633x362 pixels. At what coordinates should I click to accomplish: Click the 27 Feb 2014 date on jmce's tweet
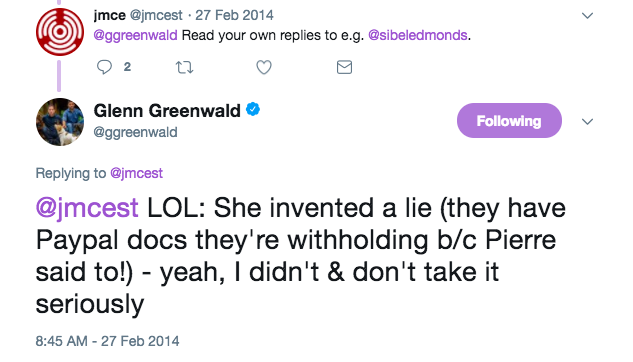(x=234, y=15)
